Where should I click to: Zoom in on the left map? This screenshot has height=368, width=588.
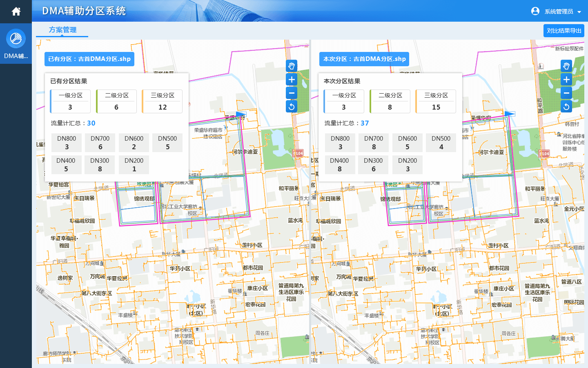pyautogui.click(x=292, y=80)
